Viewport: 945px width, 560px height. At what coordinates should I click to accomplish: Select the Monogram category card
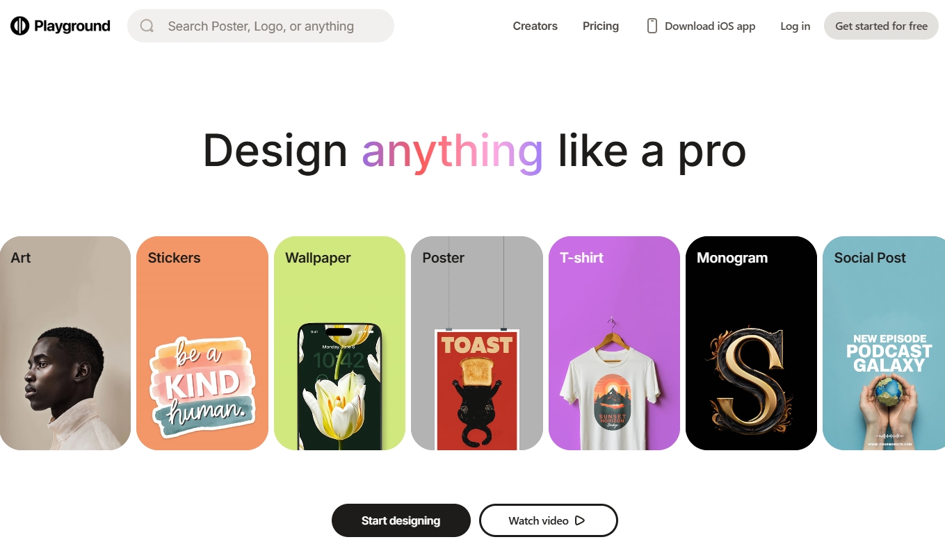751,343
